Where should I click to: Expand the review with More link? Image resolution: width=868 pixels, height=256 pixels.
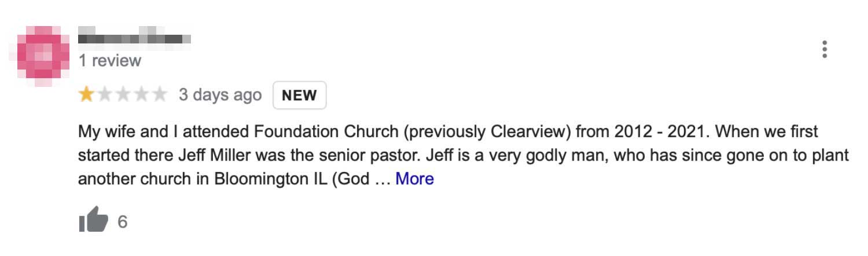[414, 179]
